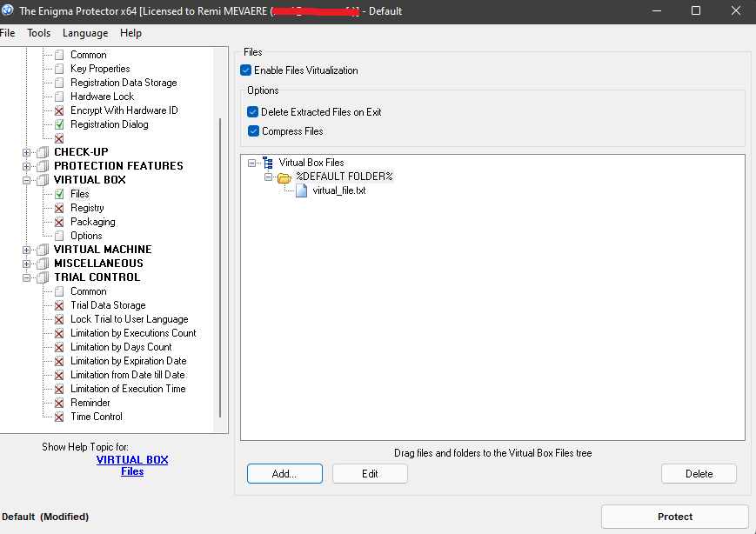Click the Virtual Box Files root tree icon
The image size is (756, 534).
pos(267,163)
